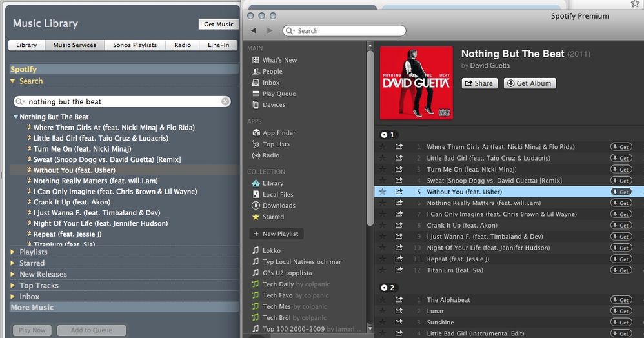The width and height of the screenshot is (644, 338).
Task: Expand Starred in Sonos Spotify menu
Action: [13, 263]
